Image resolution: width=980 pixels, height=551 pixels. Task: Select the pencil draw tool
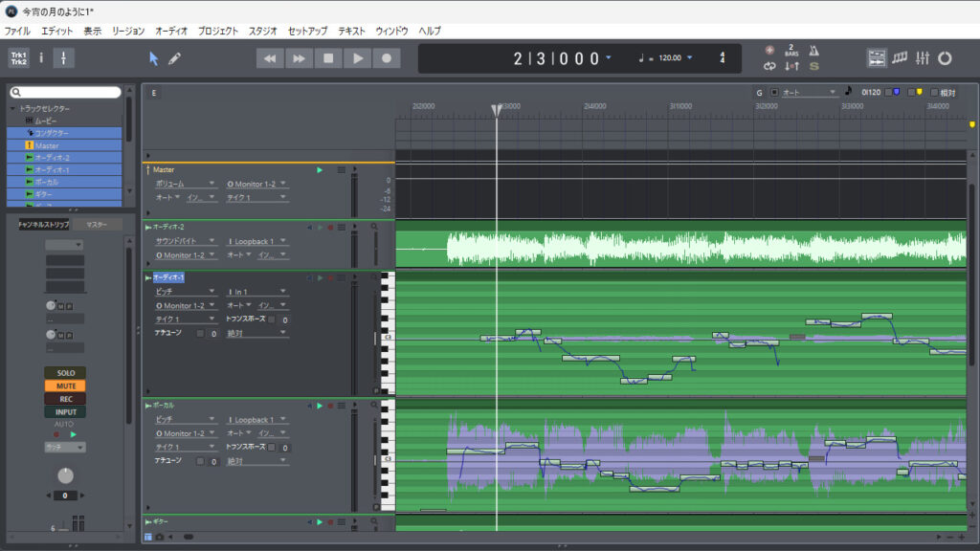(x=174, y=58)
